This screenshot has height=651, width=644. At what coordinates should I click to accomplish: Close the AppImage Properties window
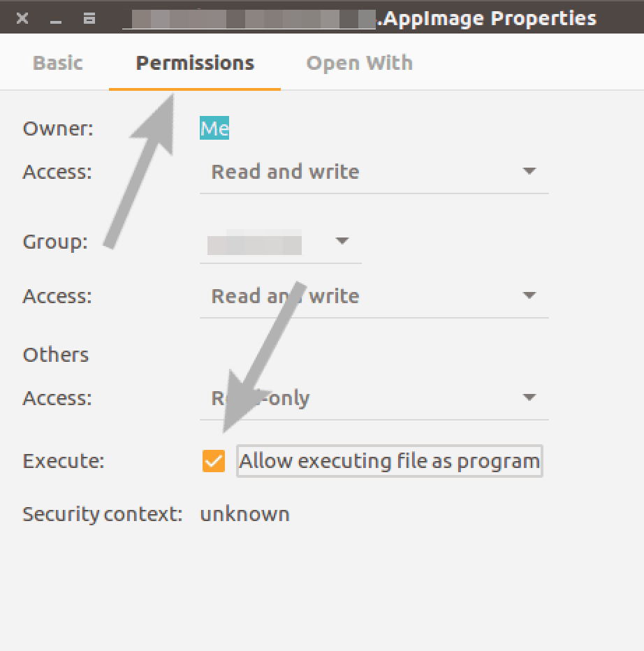click(x=22, y=18)
